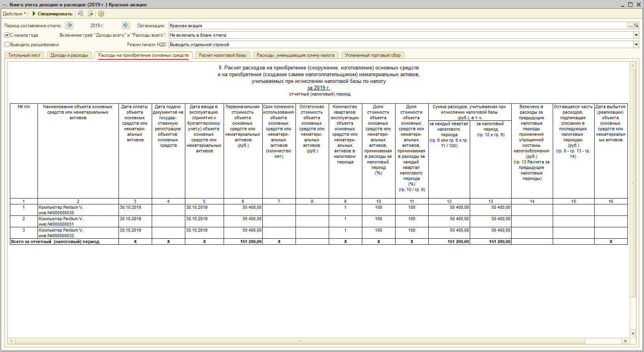Click the Сумма расходов, учитываемая при исчислении header
The height and width of the screenshot is (352, 644).
469,112
